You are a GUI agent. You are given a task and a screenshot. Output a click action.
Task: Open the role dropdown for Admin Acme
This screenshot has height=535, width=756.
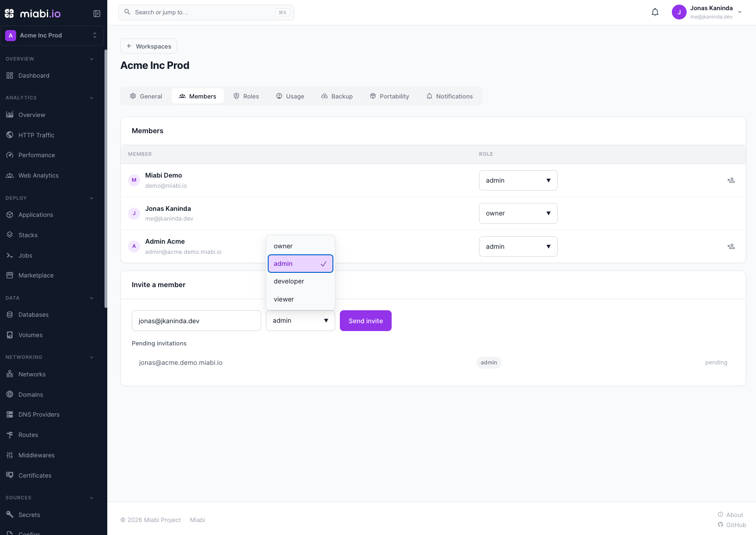(x=518, y=246)
